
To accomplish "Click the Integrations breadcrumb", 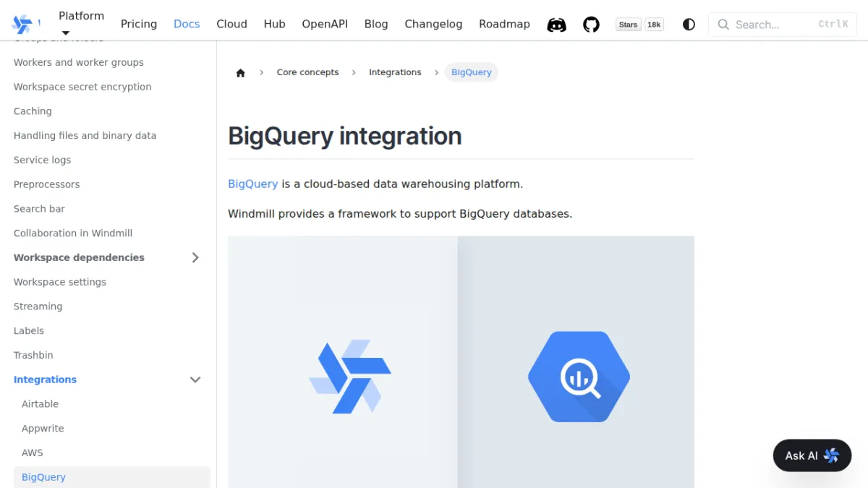I will [395, 72].
